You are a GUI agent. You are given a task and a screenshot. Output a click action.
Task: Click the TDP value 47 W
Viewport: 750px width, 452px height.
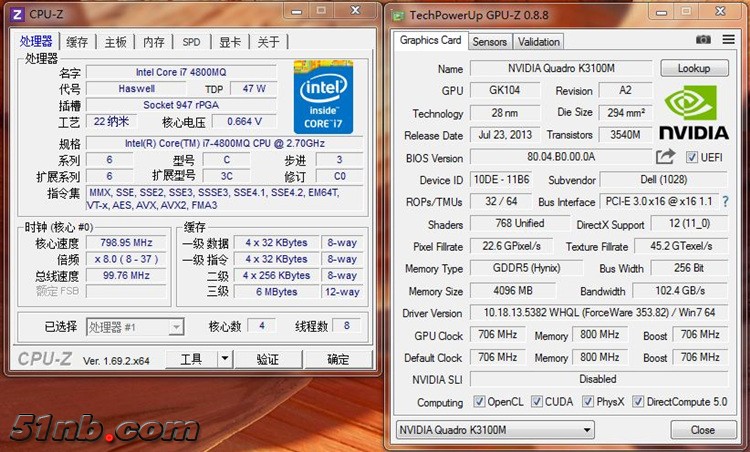(x=254, y=88)
